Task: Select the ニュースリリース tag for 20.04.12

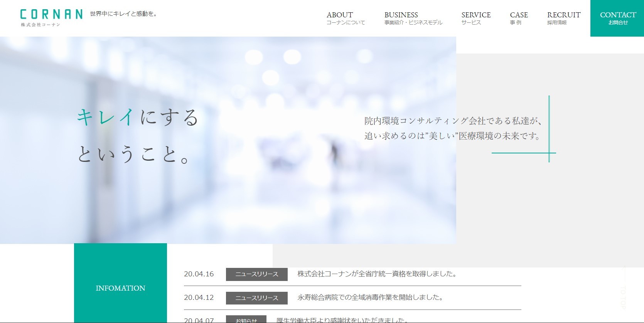Action: coord(257,298)
